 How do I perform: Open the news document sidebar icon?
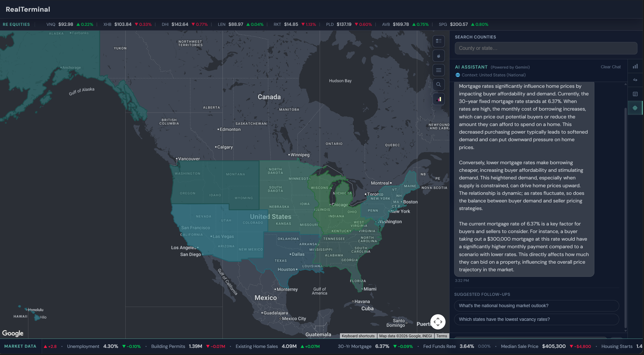coord(635,94)
